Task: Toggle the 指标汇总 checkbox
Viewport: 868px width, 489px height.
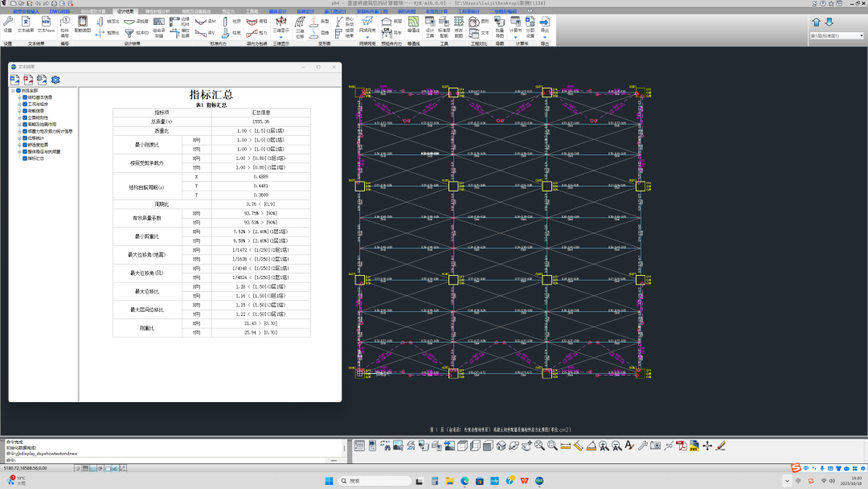Action: (25, 158)
